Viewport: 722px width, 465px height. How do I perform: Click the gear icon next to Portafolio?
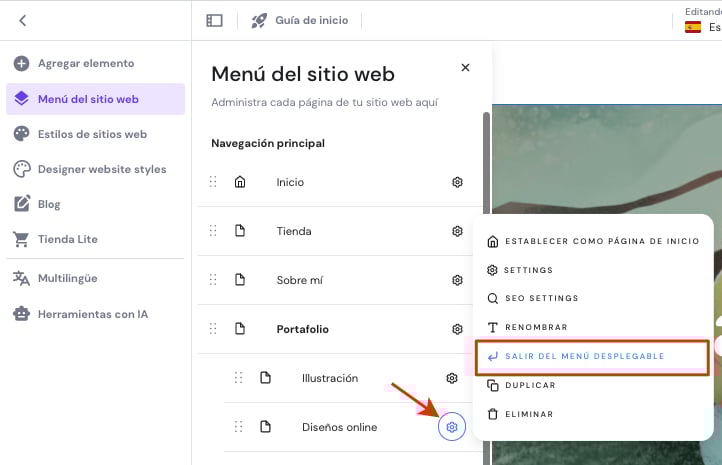tap(457, 329)
